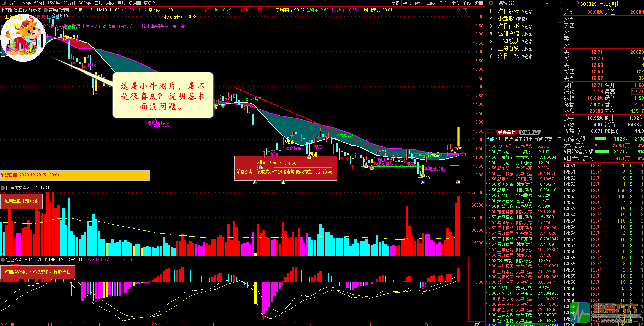Click the sidebar panel icon beside the diamond
The image size is (644, 326).
464,10
